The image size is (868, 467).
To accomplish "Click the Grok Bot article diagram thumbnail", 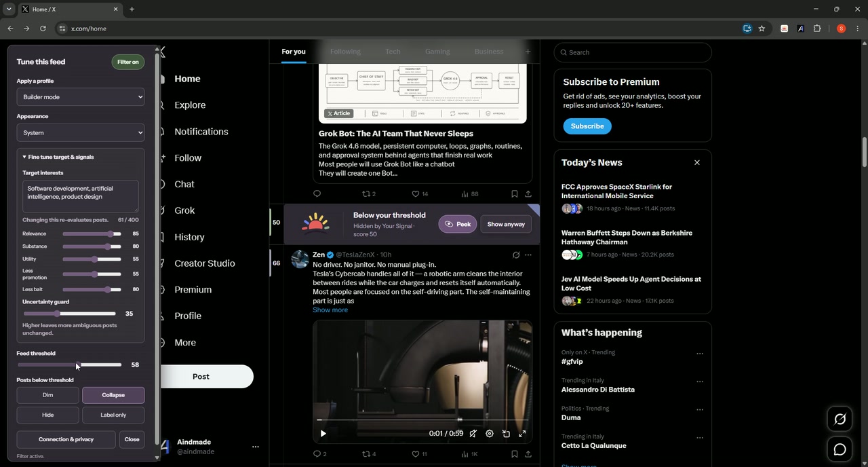I will coord(422,93).
